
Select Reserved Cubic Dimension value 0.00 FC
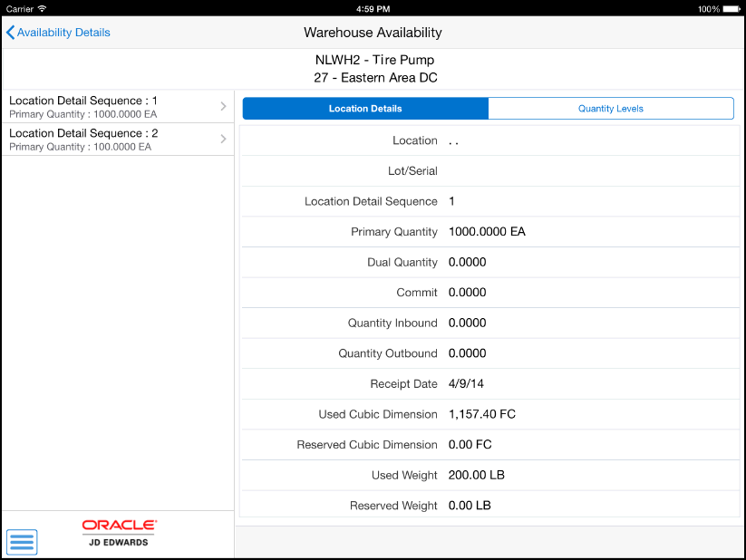point(470,444)
